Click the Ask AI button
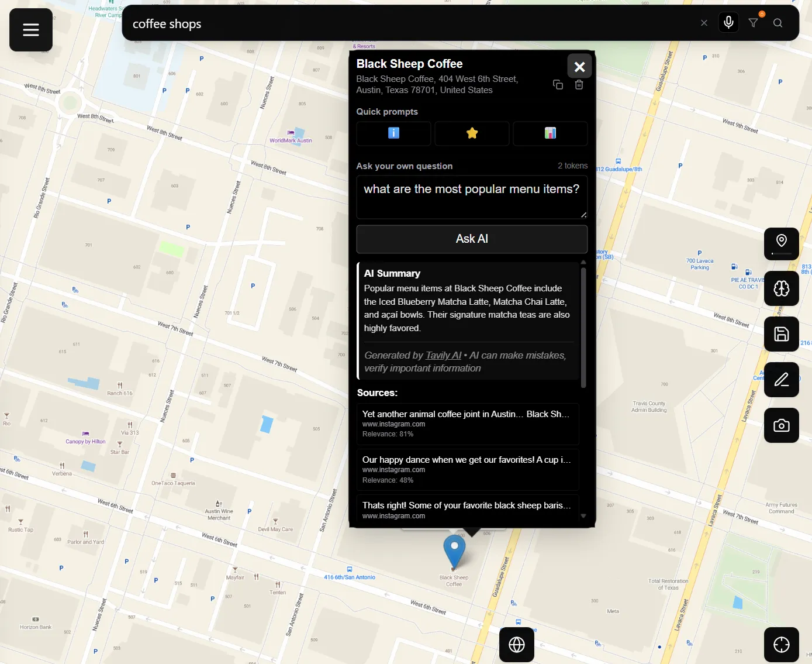This screenshot has width=812, height=664. tap(472, 239)
